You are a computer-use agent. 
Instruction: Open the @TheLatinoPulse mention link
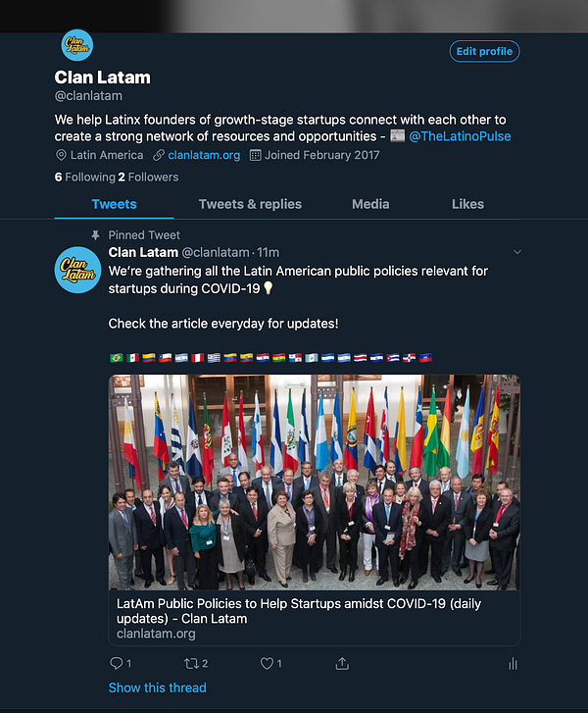pyautogui.click(x=460, y=136)
